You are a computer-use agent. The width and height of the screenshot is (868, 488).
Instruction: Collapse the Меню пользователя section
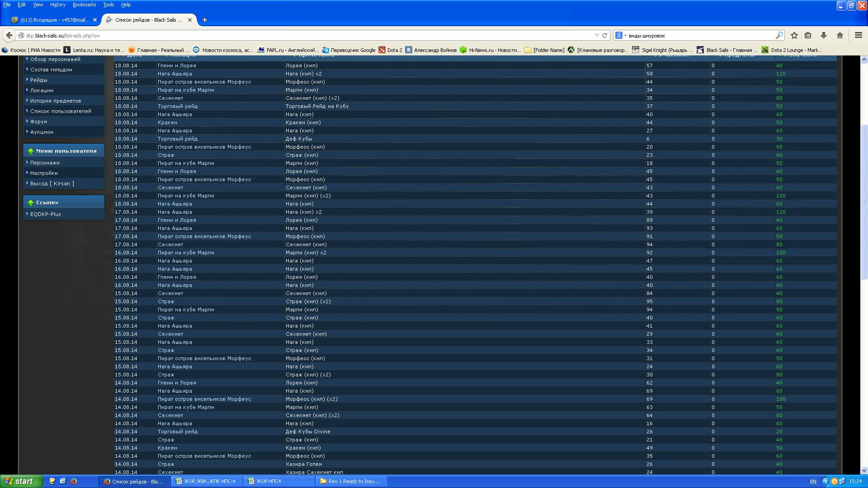31,151
